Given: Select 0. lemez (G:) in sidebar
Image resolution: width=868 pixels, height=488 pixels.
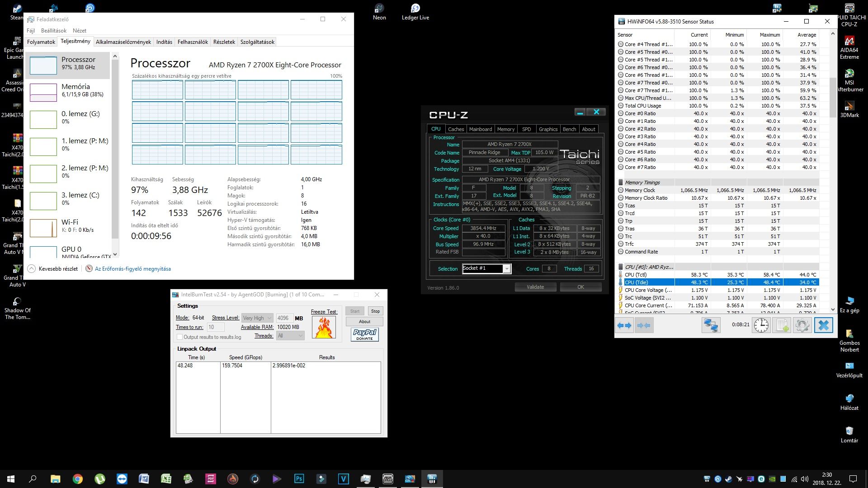Looking at the screenshot, I should click(x=68, y=119).
